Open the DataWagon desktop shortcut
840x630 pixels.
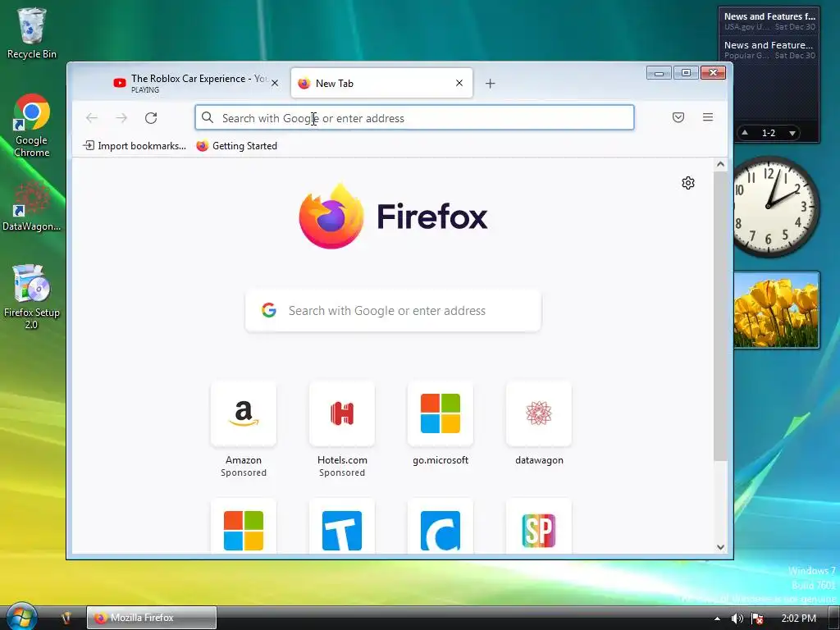click(32, 206)
